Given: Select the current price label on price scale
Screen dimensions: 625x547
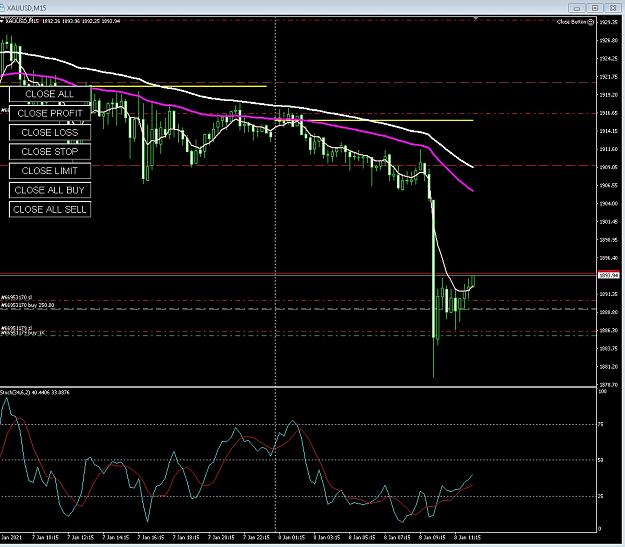Looking at the screenshot, I should coord(609,275).
